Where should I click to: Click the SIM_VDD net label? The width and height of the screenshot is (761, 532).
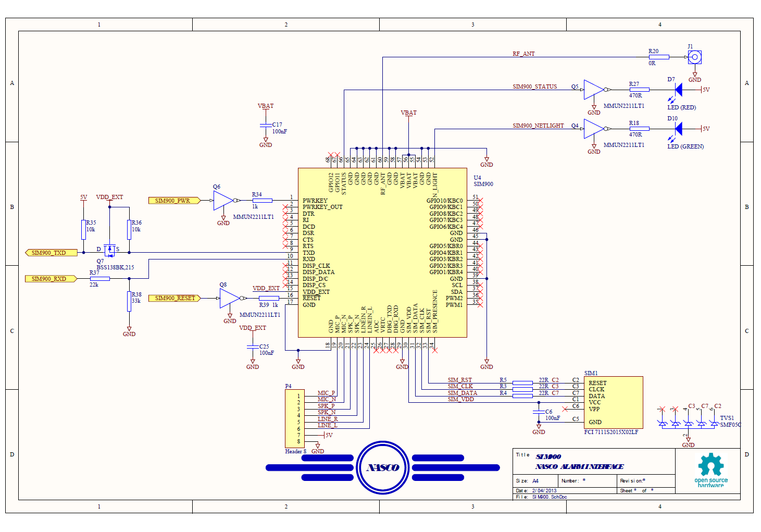point(461,399)
